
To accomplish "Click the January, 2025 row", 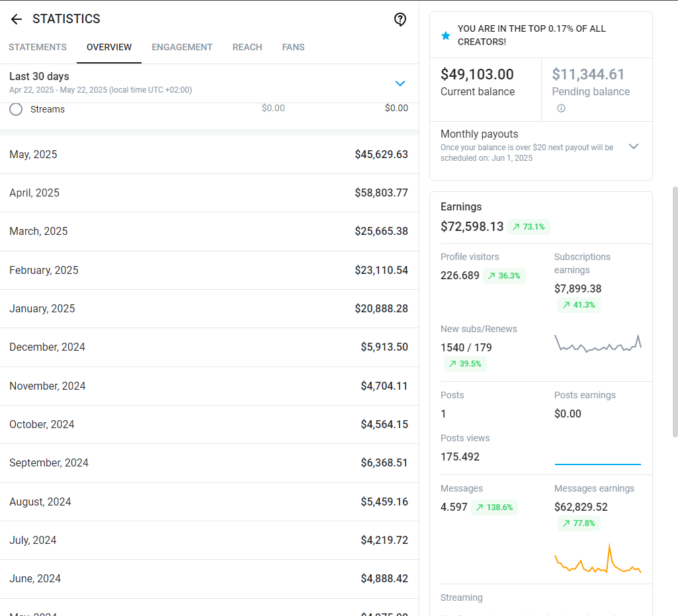I will point(209,309).
